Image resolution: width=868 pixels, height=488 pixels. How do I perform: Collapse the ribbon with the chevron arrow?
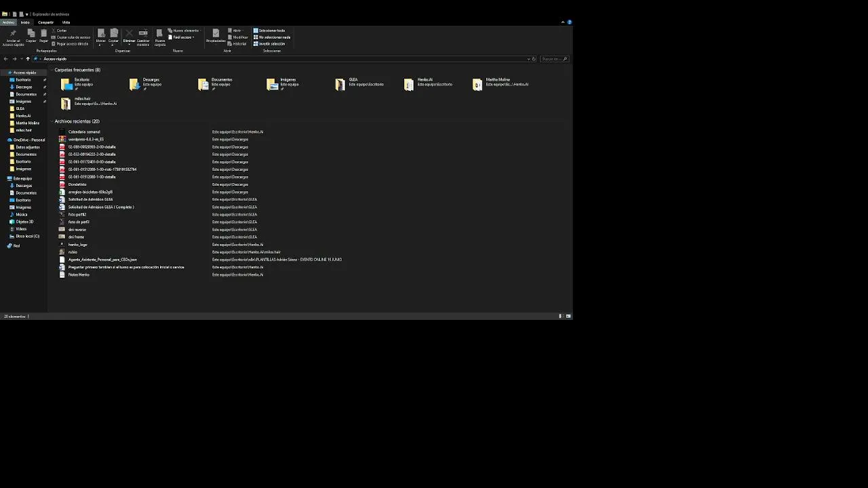click(x=563, y=22)
